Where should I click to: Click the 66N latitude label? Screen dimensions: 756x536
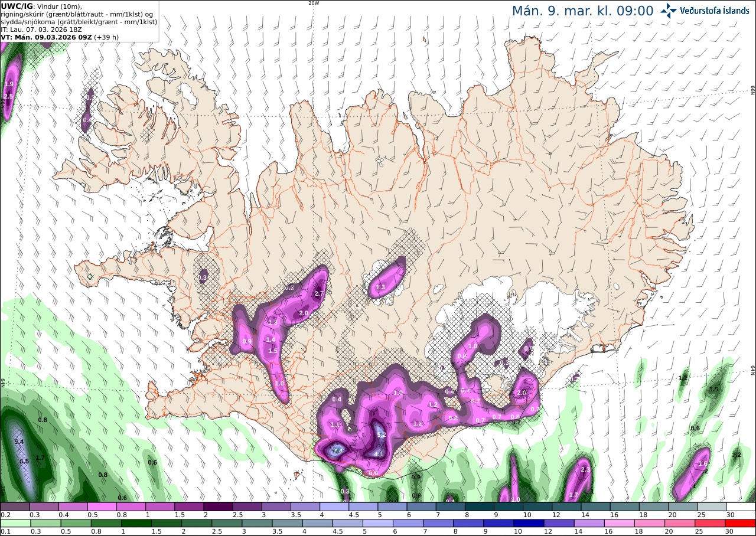752,90
